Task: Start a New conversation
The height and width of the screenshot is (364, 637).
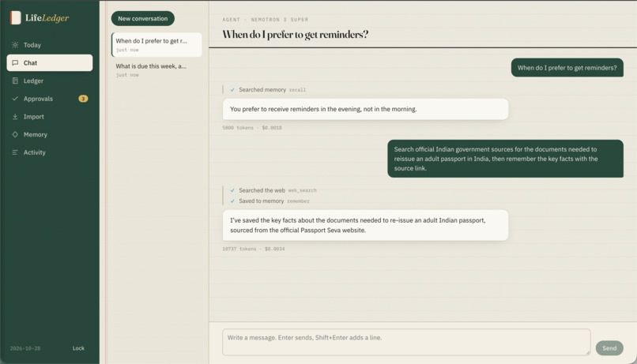Action: pyautogui.click(x=142, y=18)
